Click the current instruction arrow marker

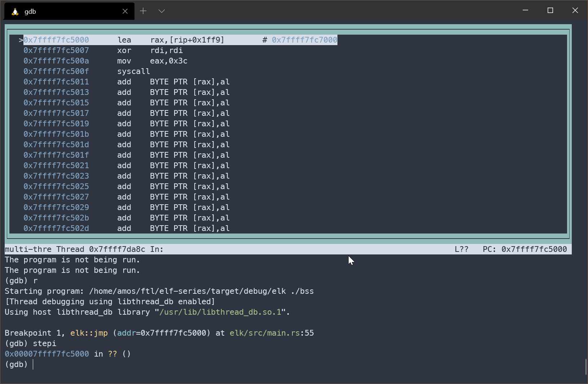(x=21, y=40)
